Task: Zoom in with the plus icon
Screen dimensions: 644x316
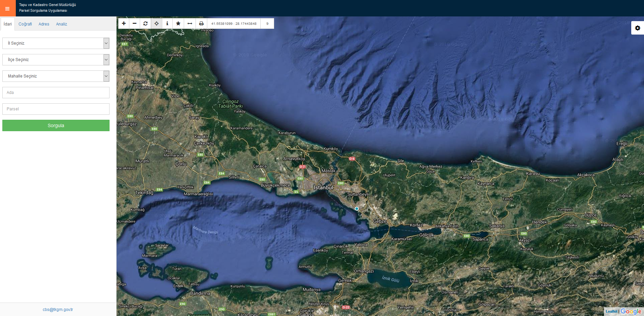Action: click(124, 23)
